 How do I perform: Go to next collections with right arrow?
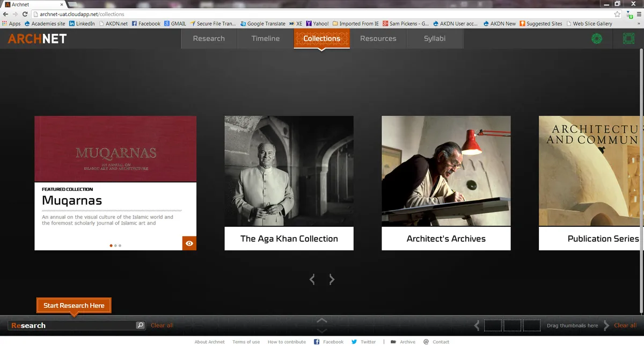(x=332, y=279)
